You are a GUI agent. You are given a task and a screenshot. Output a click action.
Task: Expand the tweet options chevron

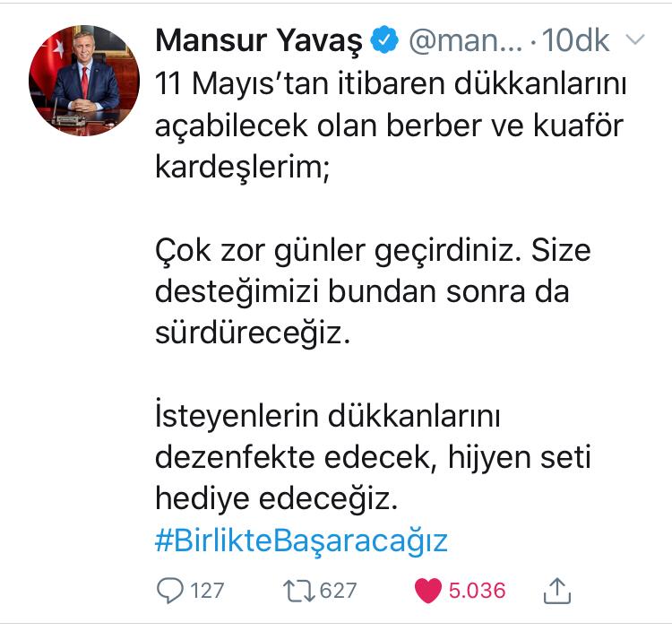tap(635, 39)
